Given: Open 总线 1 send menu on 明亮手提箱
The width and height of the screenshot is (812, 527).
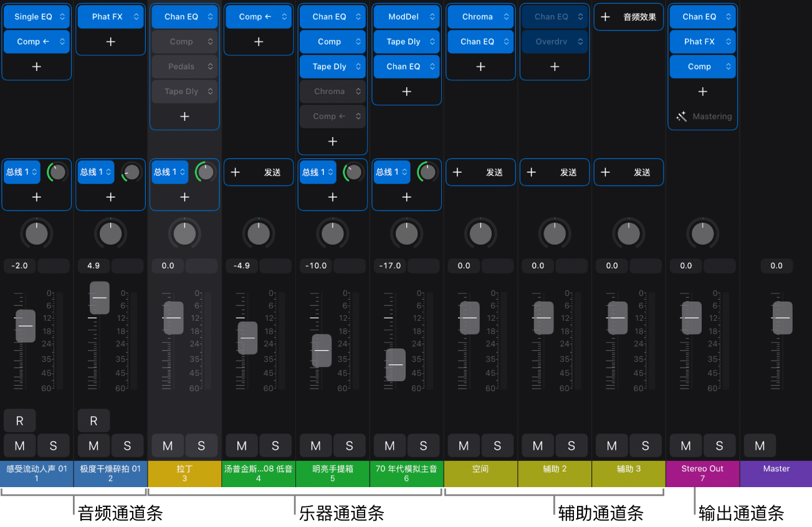Looking at the screenshot, I should click(317, 173).
